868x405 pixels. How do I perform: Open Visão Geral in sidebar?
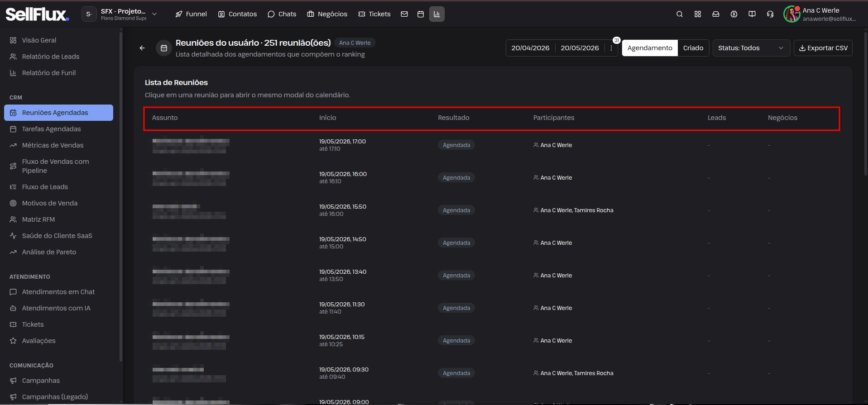click(58, 40)
